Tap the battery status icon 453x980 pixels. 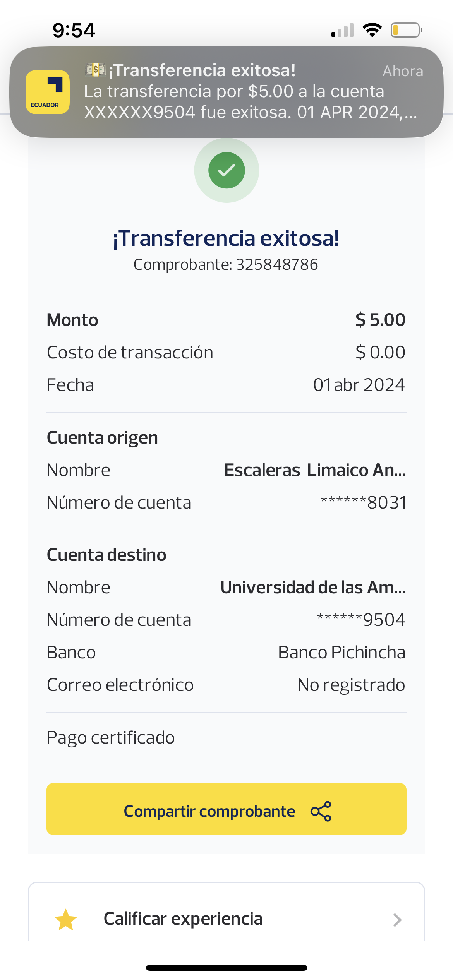406,30
